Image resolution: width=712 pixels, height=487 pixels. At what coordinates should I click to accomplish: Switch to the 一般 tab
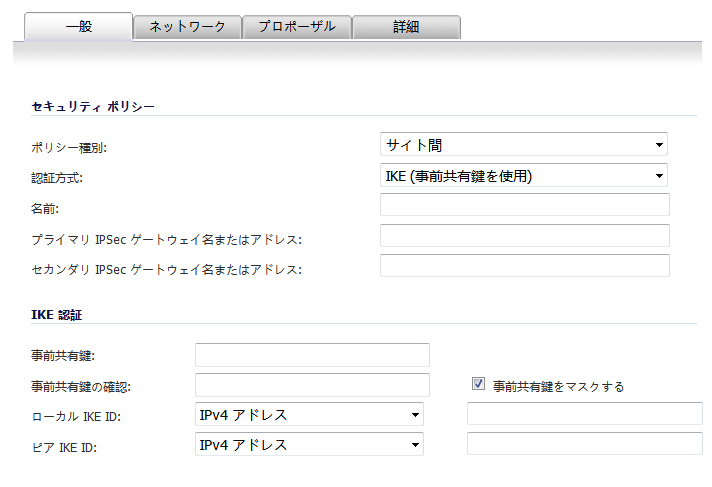coord(79,26)
